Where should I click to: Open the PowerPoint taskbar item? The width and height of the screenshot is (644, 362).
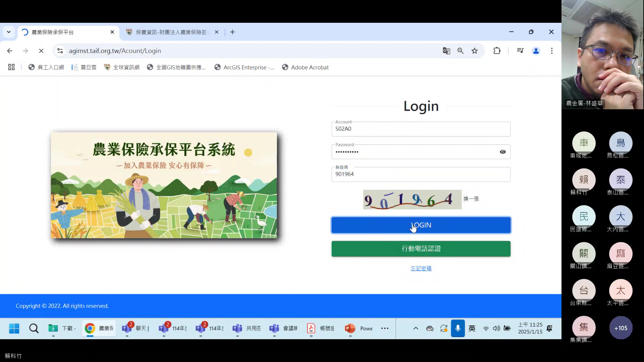359,328
